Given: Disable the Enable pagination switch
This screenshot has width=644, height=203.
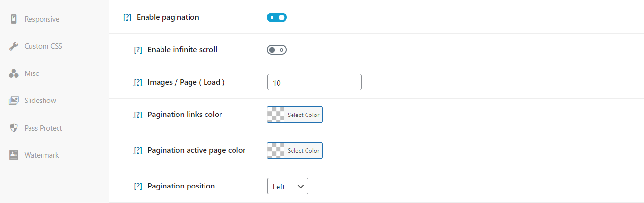Looking at the screenshot, I should [277, 17].
